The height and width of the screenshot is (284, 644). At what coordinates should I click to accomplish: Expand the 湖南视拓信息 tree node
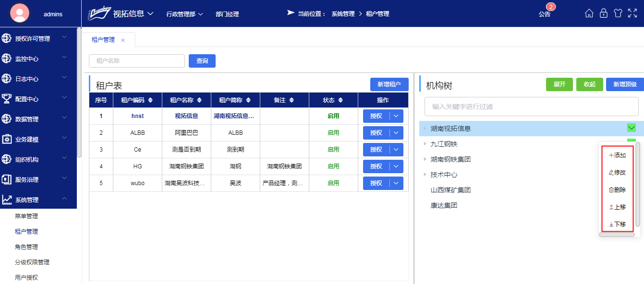tap(425, 129)
